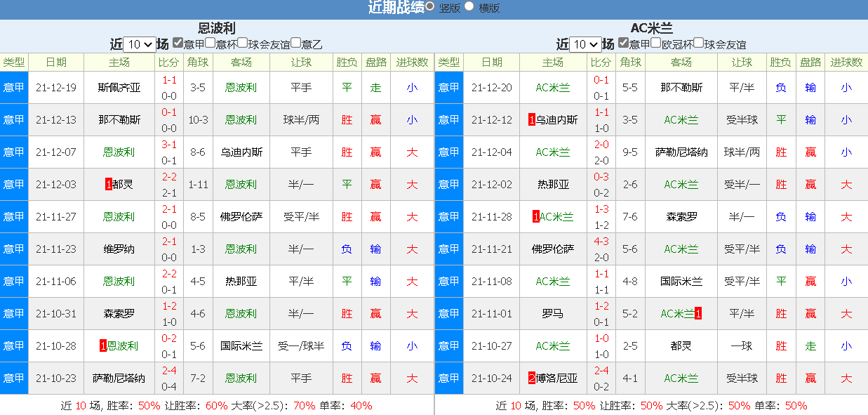Click the 胜负 header in 恩波利 table

[x=347, y=62]
